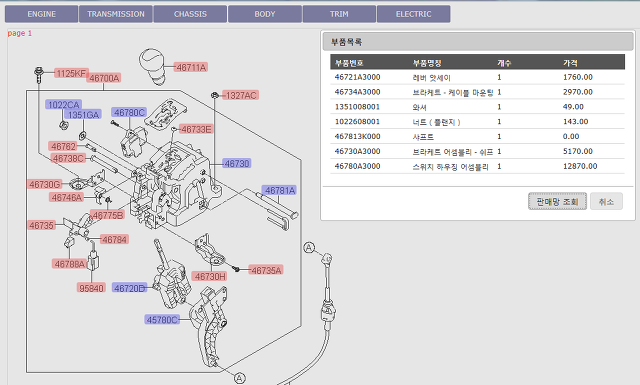Image resolution: width=640 pixels, height=385 pixels.
Task: Select part label 95840
Action: click(x=91, y=288)
